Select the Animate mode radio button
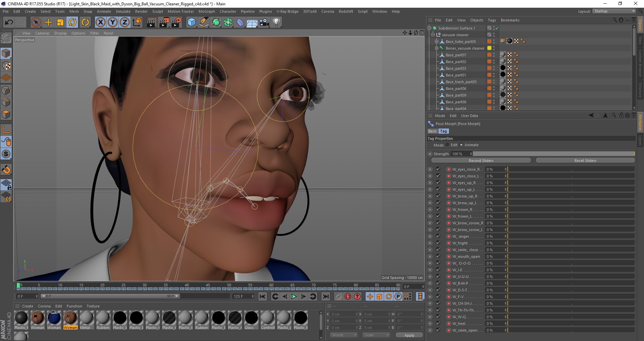 461,145
